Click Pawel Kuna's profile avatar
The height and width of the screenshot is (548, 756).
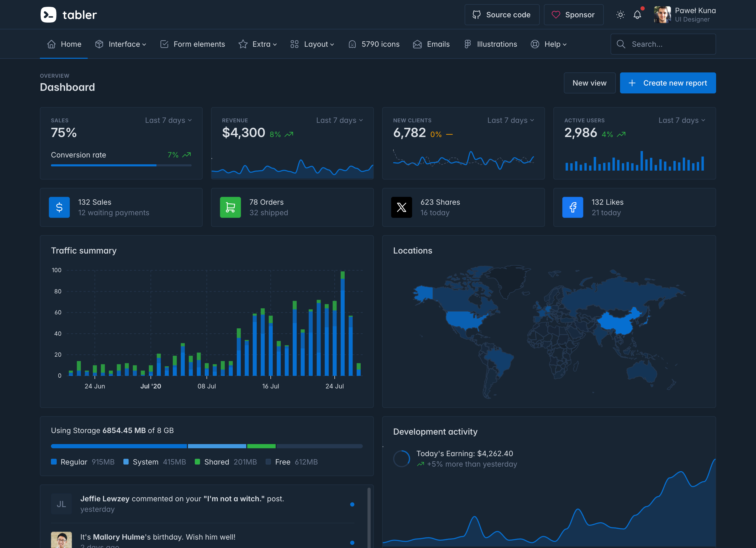click(x=662, y=15)
